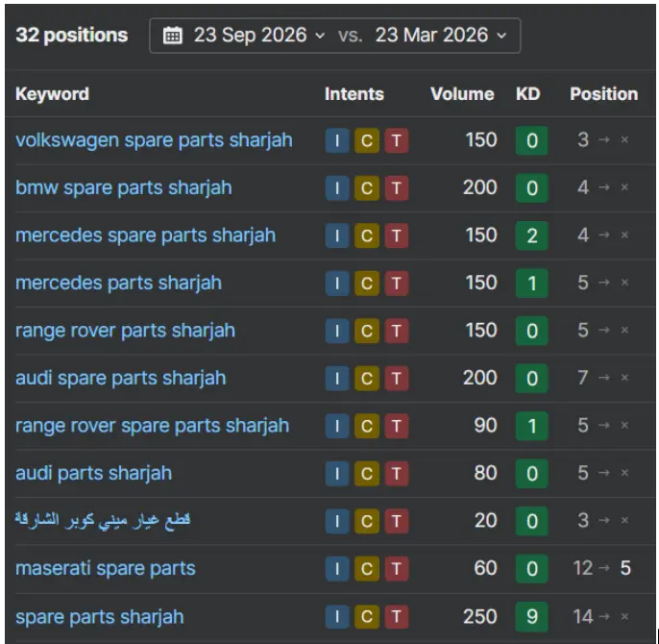Click I badge for audi spare parts sharjah
This screenshot has height=644, width=659.
tap(337, 378)
